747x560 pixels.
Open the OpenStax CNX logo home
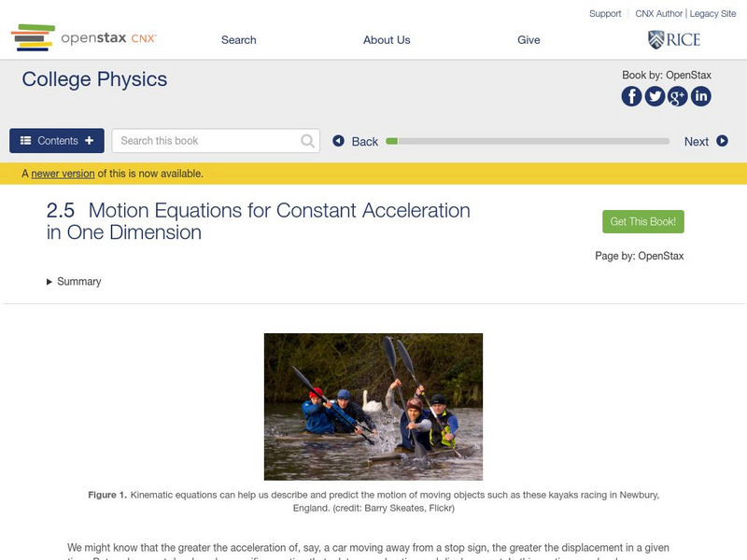tap(84, 38)
